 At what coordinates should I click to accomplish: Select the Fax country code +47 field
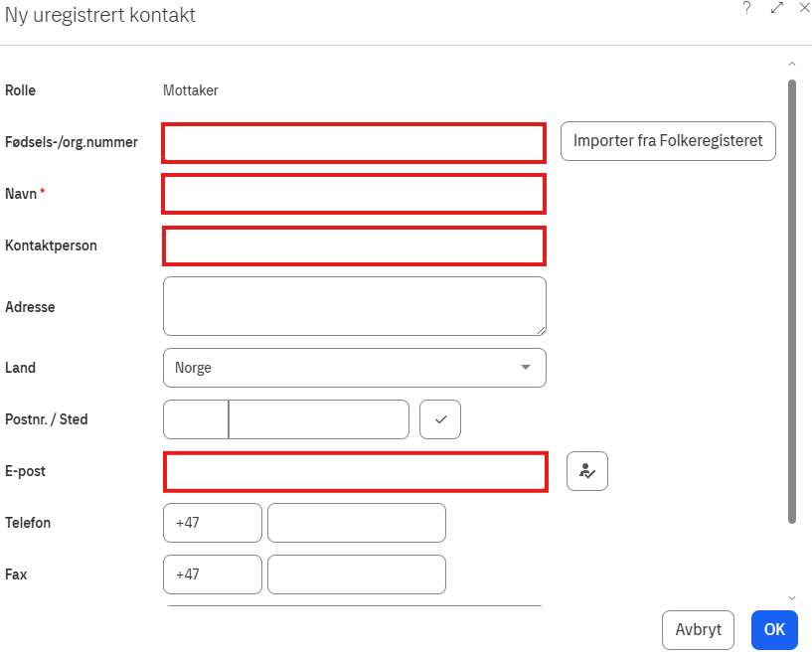(213, 574)
